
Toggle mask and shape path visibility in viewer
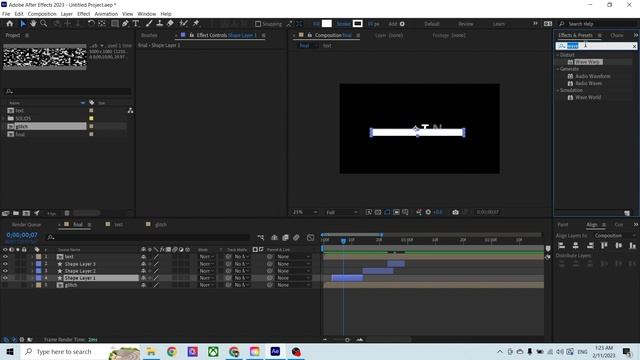click(387, 212)
